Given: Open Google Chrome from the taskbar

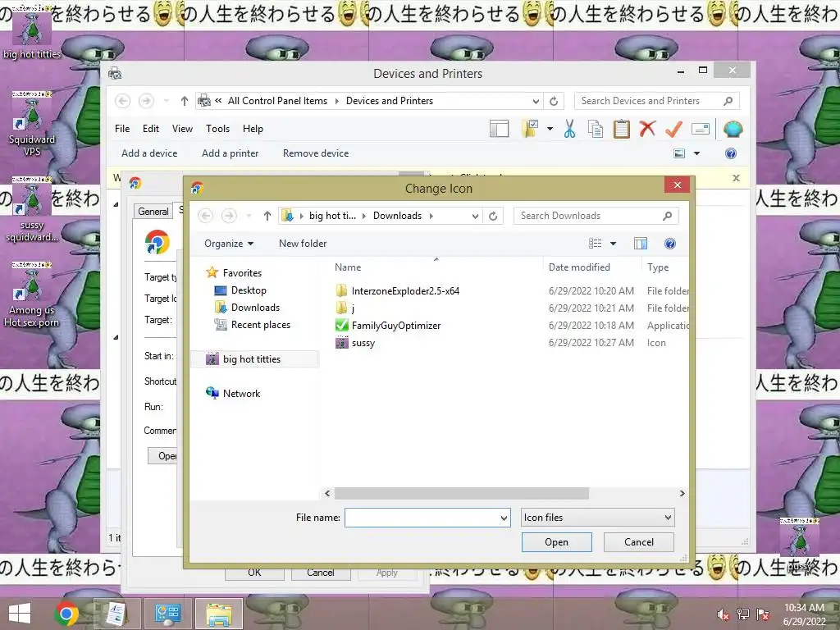Looking at the screenshot, I should (66, 614).
